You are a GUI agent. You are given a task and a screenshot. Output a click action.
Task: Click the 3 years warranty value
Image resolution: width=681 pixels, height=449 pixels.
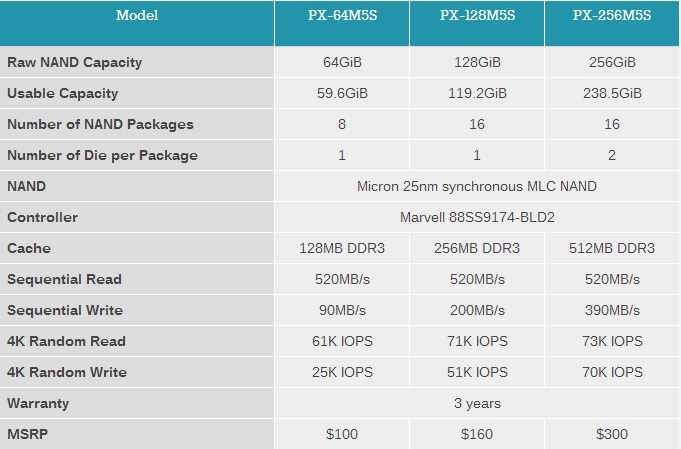click(476, 403)
